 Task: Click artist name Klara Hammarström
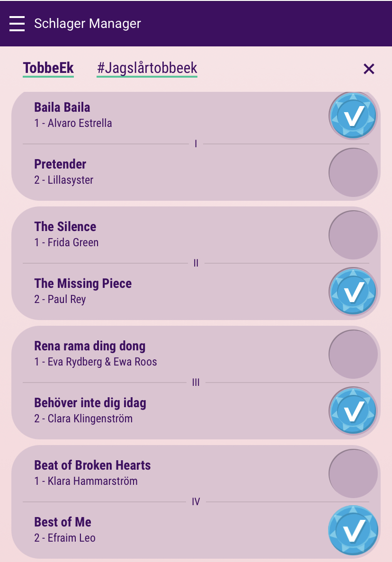[92, 481]
